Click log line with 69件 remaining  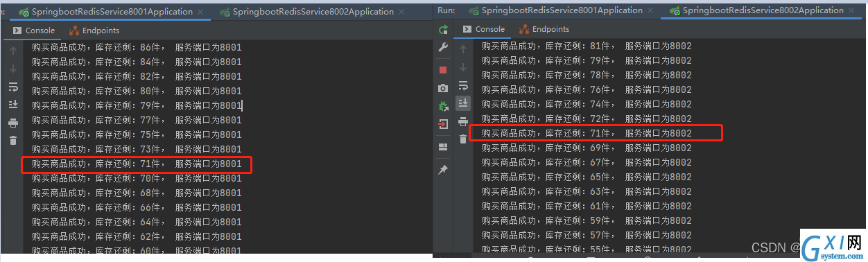[587, 148]
